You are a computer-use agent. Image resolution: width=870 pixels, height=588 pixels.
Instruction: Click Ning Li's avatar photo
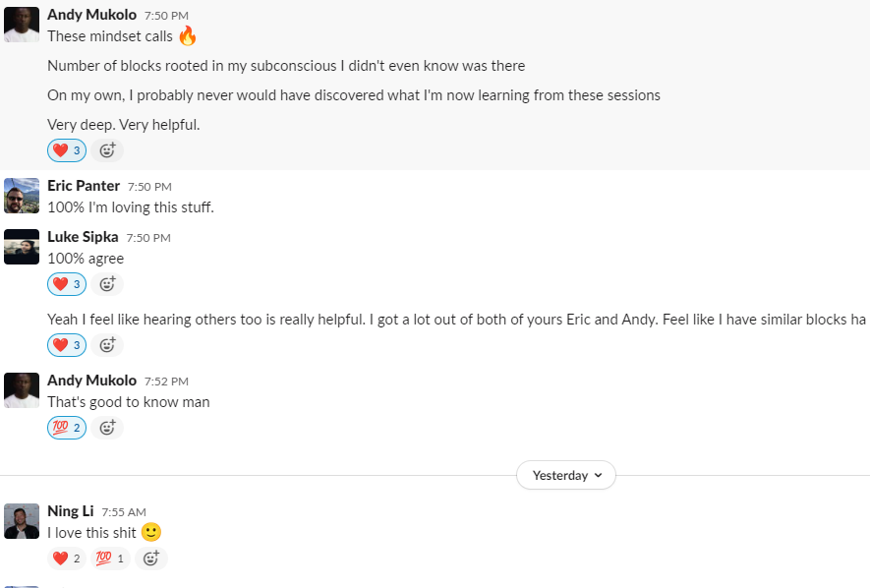coord(22,521)
